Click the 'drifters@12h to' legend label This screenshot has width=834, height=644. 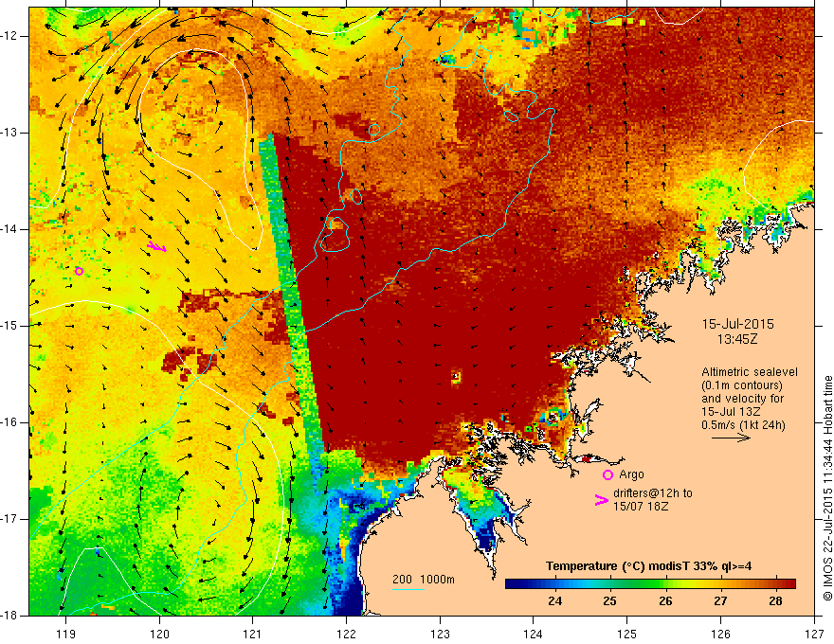(x=653, y=493)
